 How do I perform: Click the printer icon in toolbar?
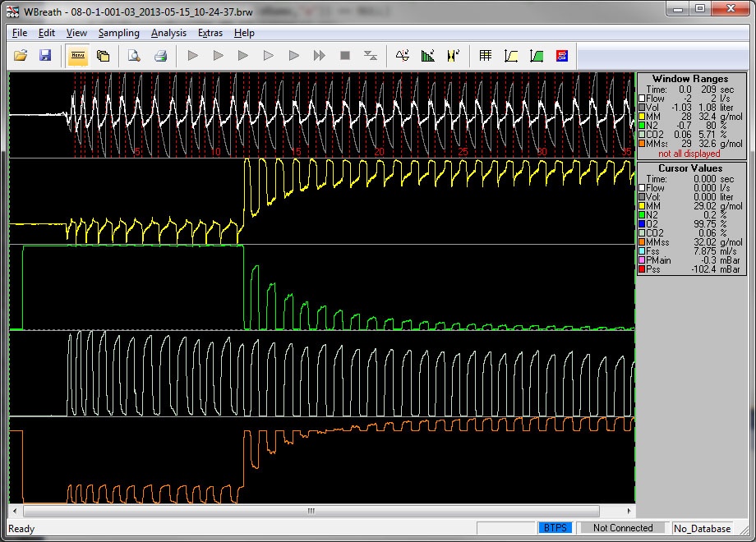[x=161, y=56]
